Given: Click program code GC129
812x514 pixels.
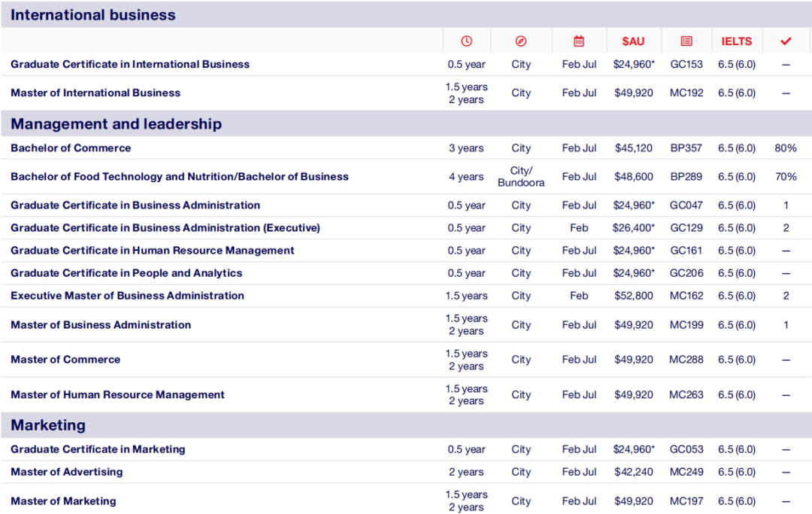Looking at the screenshot, I should pos(686,228).
